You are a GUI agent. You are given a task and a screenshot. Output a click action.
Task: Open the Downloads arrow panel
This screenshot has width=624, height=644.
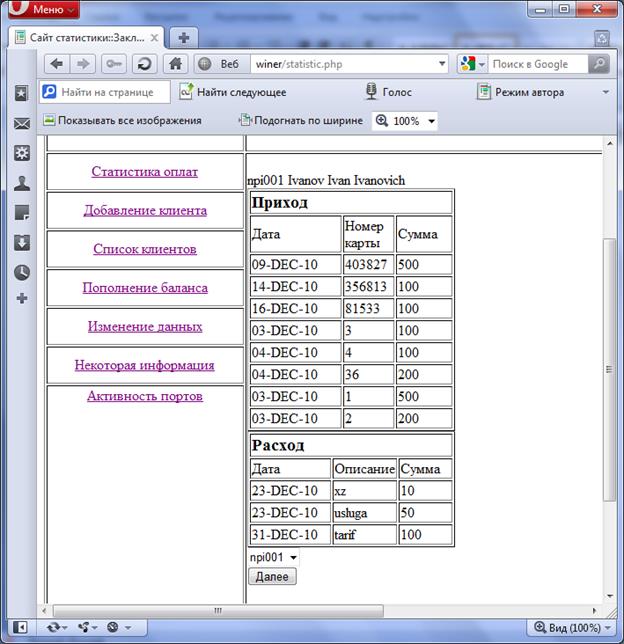[21, 243]
